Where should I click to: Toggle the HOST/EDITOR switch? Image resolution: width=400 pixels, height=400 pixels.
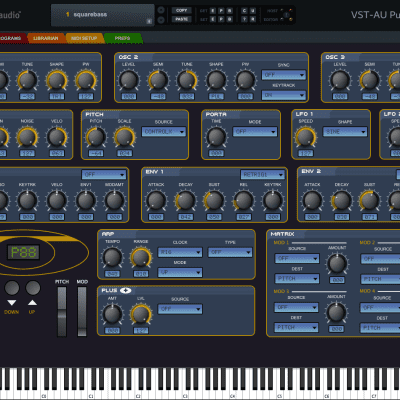tap(286, 15)
